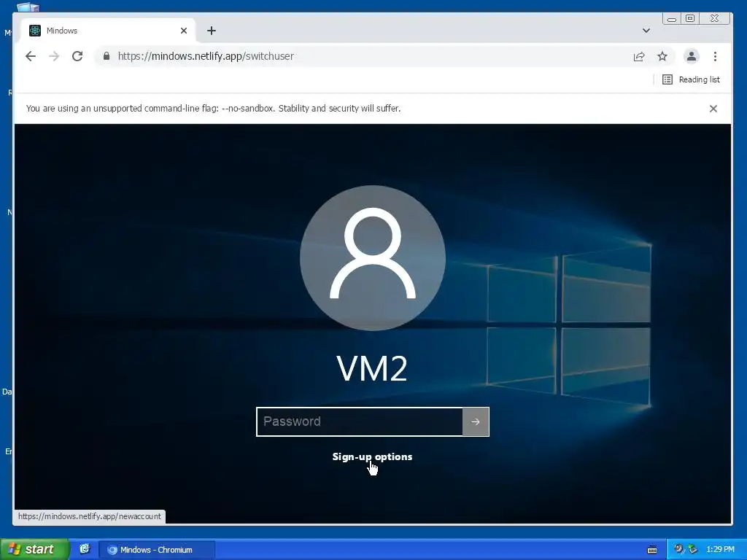The height and width of the screenshot is (560, 747).
Task: Select the Mindows browser tab
Action: click(x=108, y=31)
